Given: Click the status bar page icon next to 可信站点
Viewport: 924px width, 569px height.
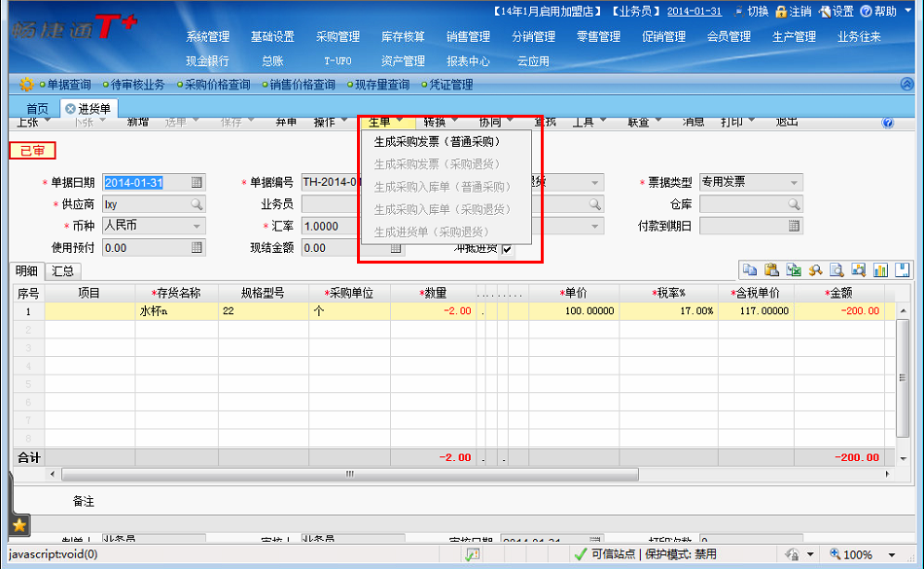Looking at the screenshot, I should (x=472, y=554).
